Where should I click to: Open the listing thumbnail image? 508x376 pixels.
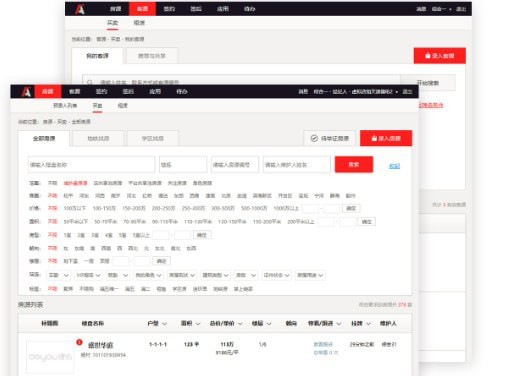[50, 357]
